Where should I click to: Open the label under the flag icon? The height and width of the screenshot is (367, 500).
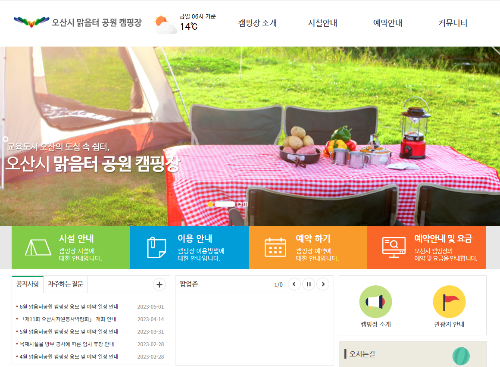pos(449,324)
